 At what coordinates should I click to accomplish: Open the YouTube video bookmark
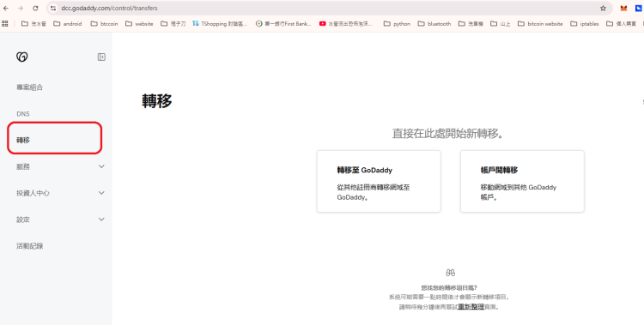click(x=346, y=24)
